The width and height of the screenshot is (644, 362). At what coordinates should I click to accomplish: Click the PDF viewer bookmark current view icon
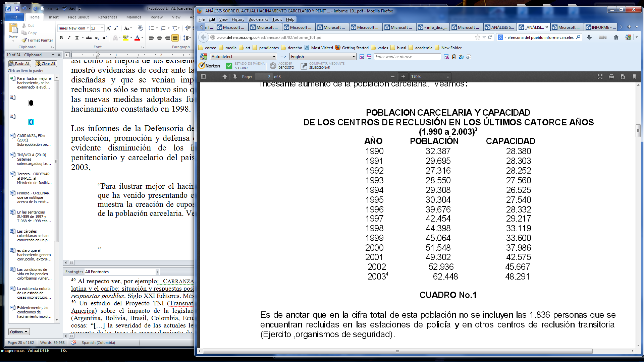[x=634, y=77]
